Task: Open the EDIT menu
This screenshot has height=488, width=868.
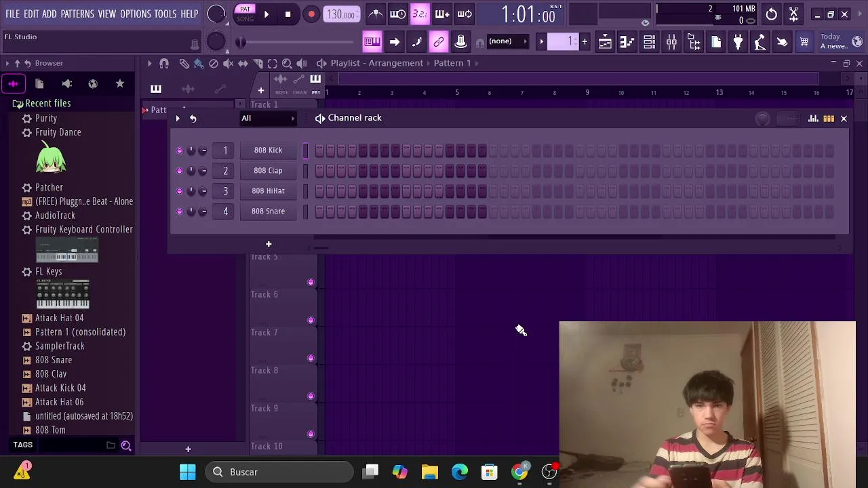Action: 31,14
